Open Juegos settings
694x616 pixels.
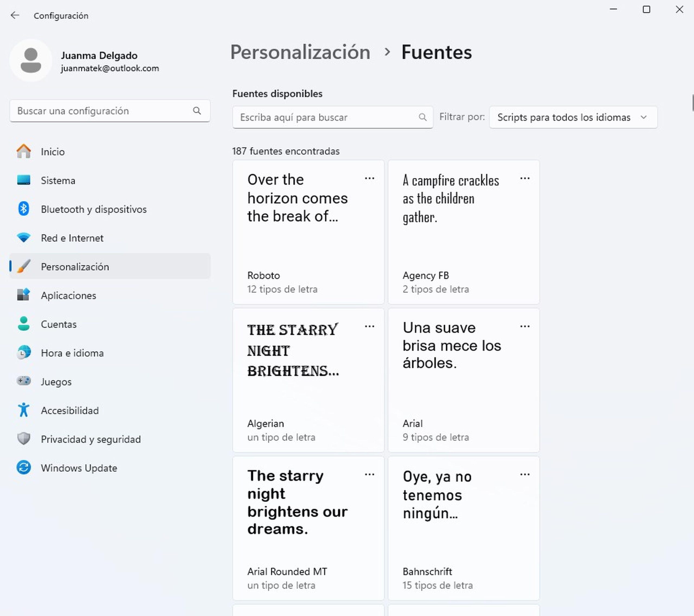pos(110,382)
